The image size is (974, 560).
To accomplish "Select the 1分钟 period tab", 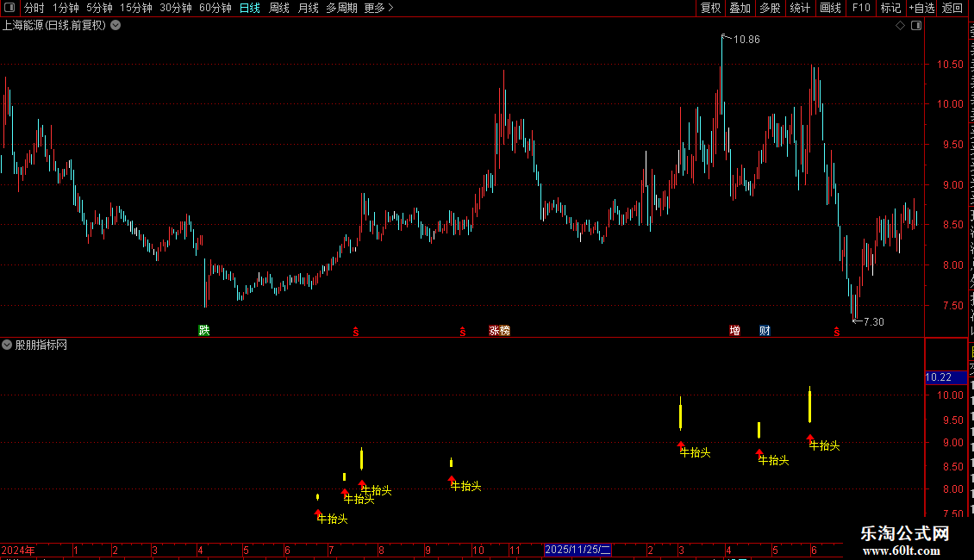I will coord(66,8).
